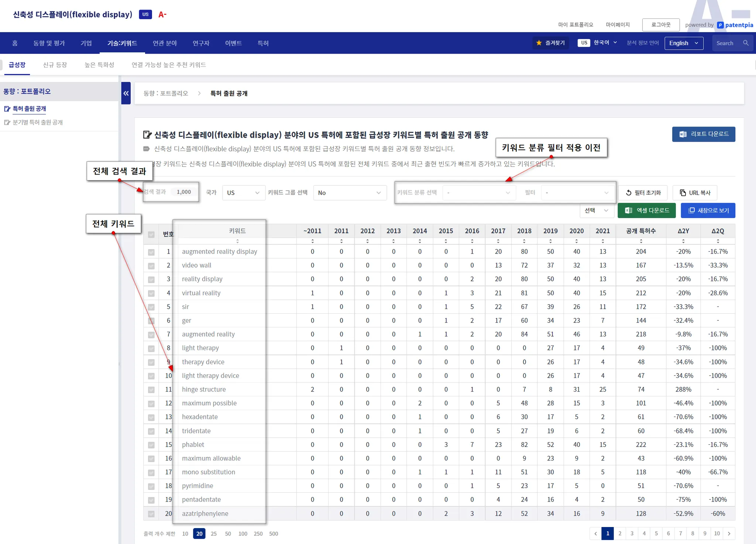This screenshot has height=544, width=756.
Task: Go to the next page with the right arrow
Action: 729,533
